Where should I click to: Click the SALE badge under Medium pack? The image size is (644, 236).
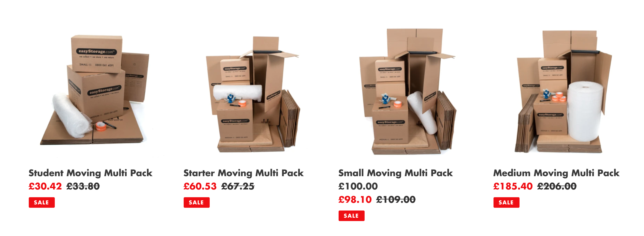point(507,202)
